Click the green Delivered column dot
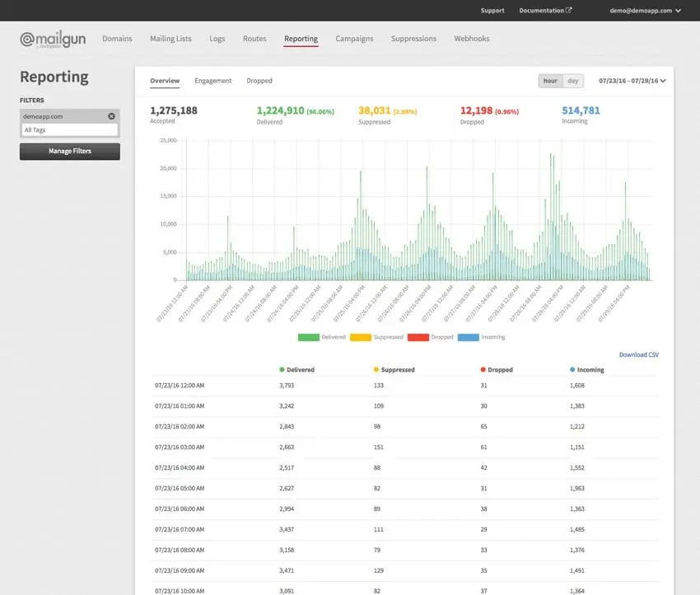The height and width of the screenshot is (595, 700). [x=282, y=370]
